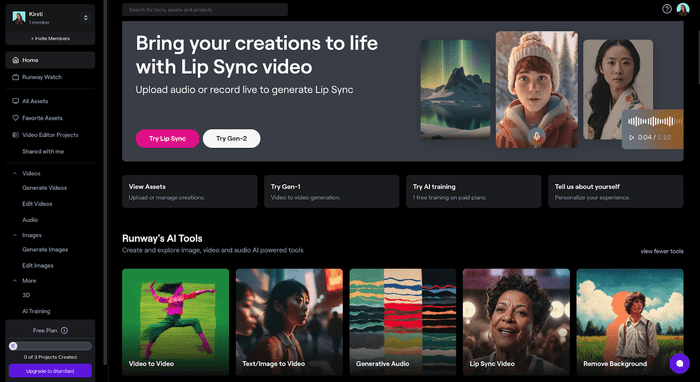This screenshot has width=700, height=382.
Task: Click the Home house icon in sidebar
Action: point(16,60)
